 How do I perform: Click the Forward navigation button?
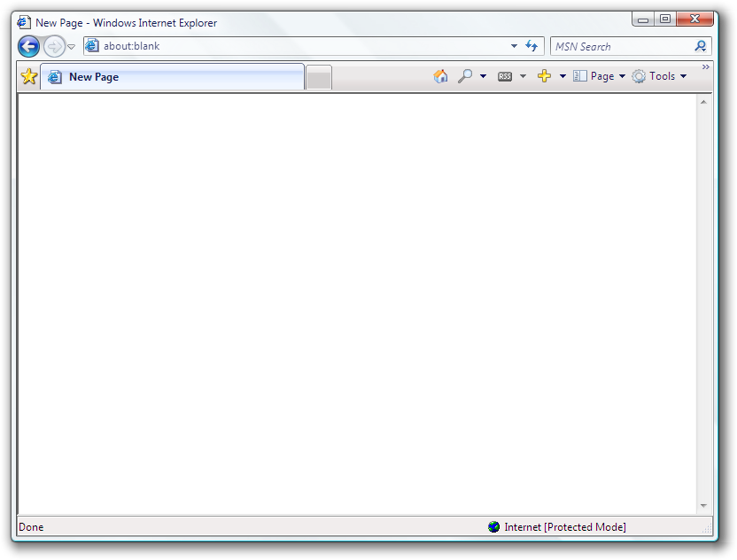52,45
